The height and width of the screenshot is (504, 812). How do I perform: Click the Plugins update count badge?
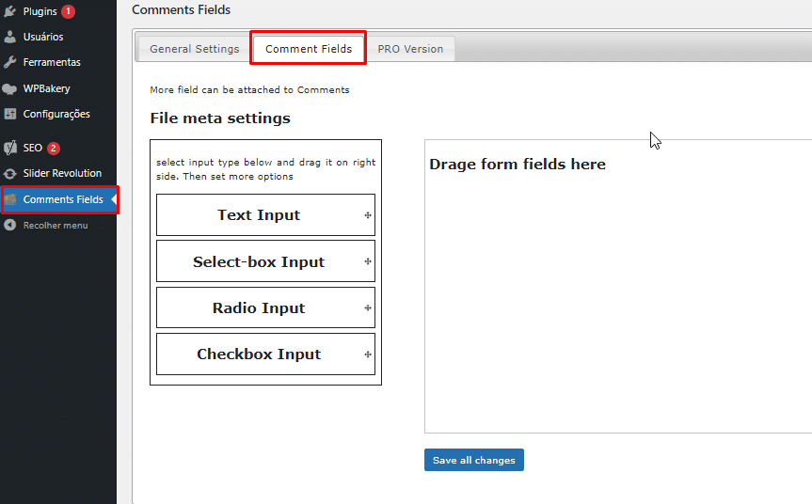pos(68,11)
